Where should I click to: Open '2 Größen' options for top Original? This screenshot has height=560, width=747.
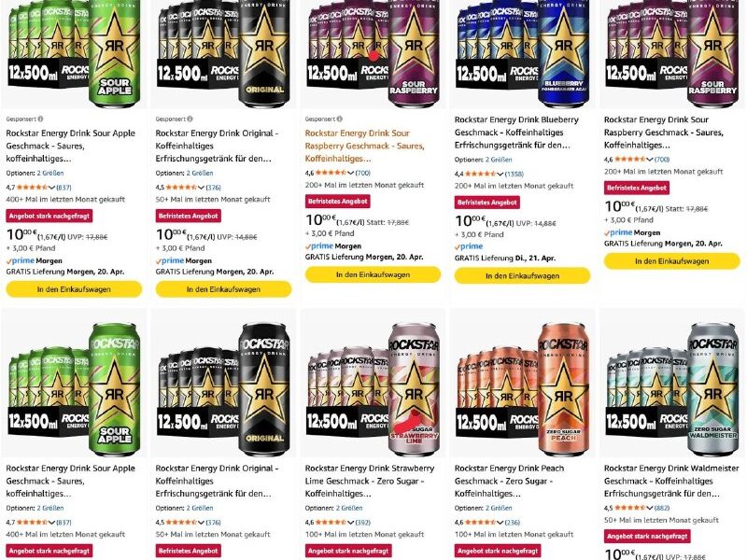point(200,173)
